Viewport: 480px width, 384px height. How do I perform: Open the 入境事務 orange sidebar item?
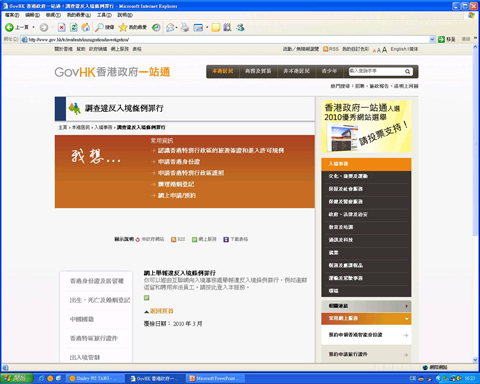(366, 164)
